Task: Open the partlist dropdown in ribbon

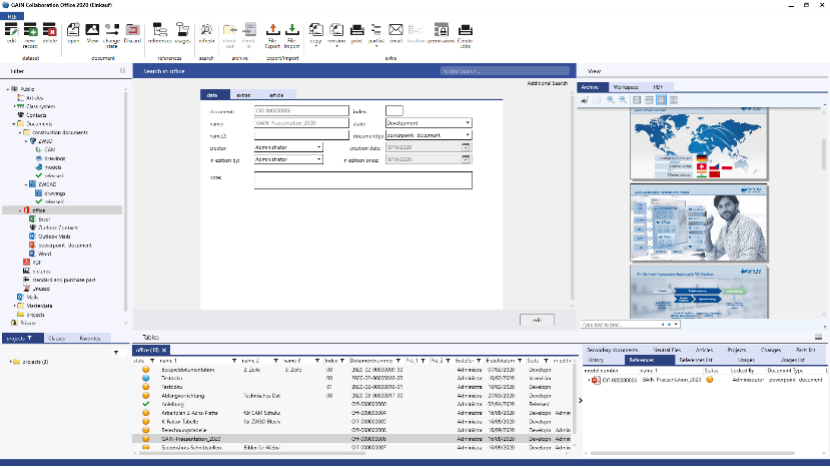Action: (376, 46)
